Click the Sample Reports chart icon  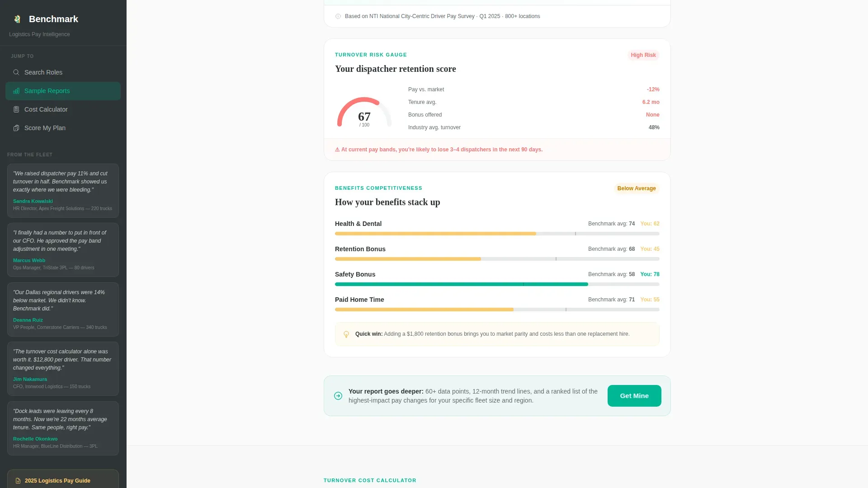[16, 91]
